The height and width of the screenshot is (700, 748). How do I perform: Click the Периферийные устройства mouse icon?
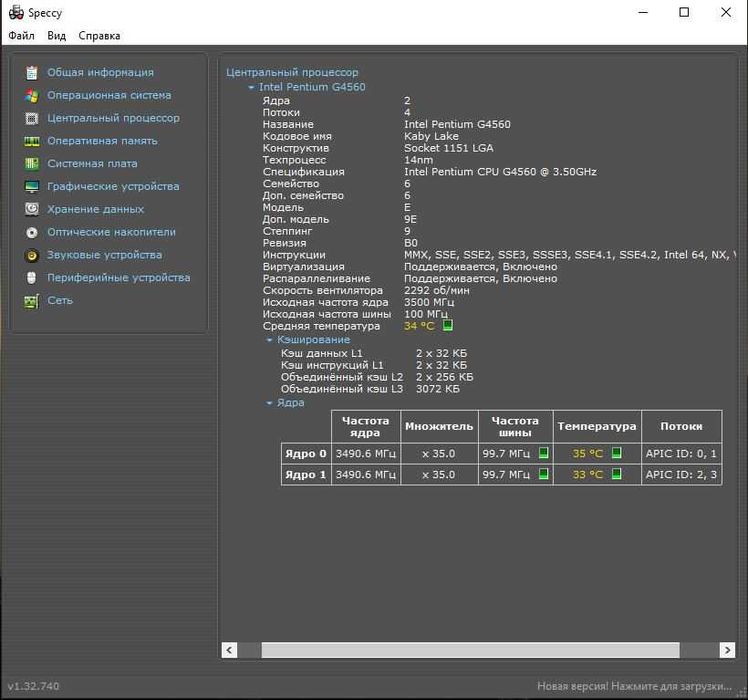31,278
